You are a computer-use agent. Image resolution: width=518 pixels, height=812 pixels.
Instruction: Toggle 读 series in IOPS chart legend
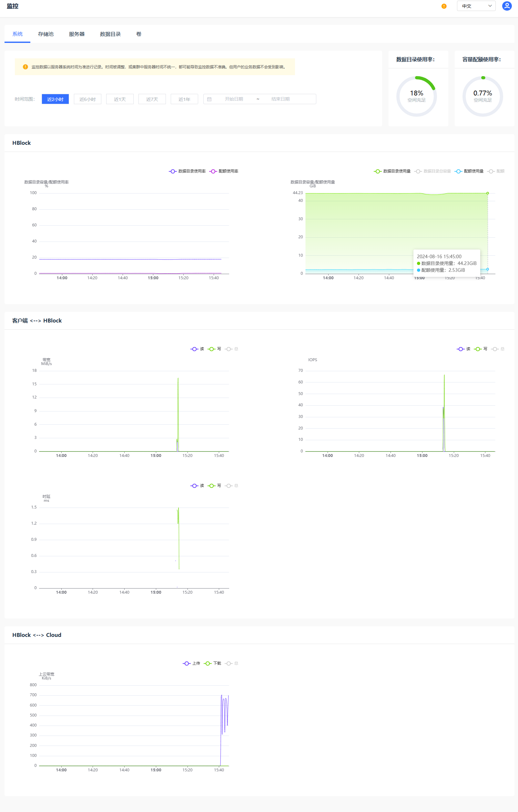click(x=464, y=349)
